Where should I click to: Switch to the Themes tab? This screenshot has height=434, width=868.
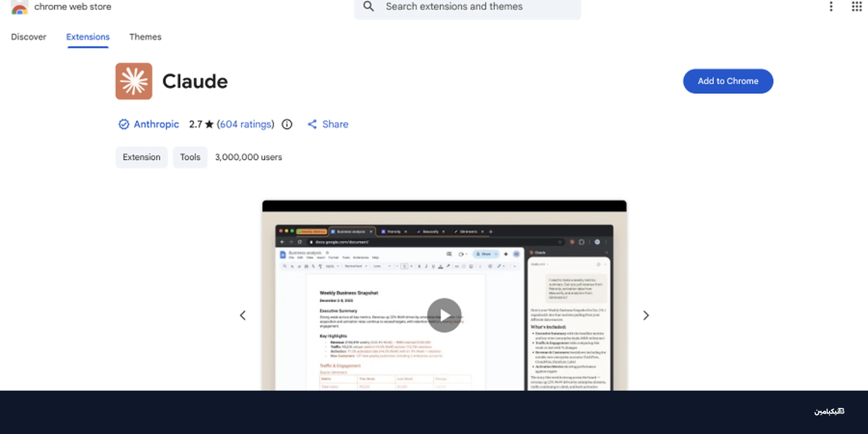(145, 37)
